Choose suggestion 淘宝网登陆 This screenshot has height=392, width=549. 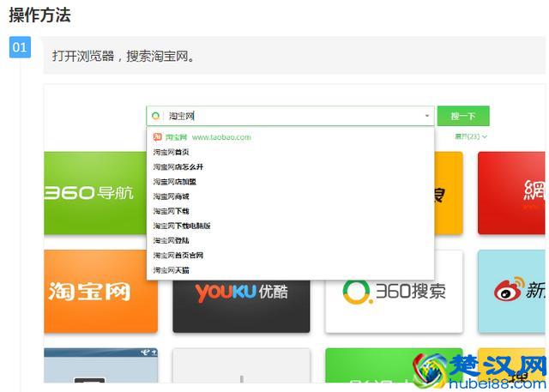pyautogui.click(x=290, y=240)
